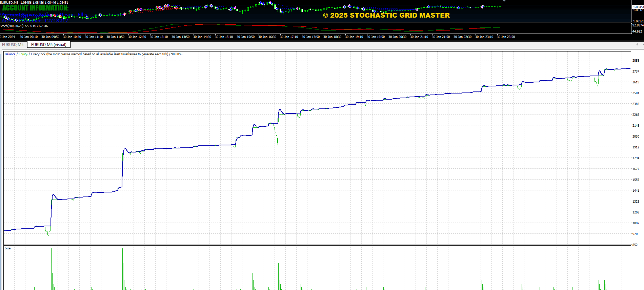Viewport: 644px width, 290px height.
Task: Click the ACCOUNT INFORMATION heading
Action: (x=35, y=8)
